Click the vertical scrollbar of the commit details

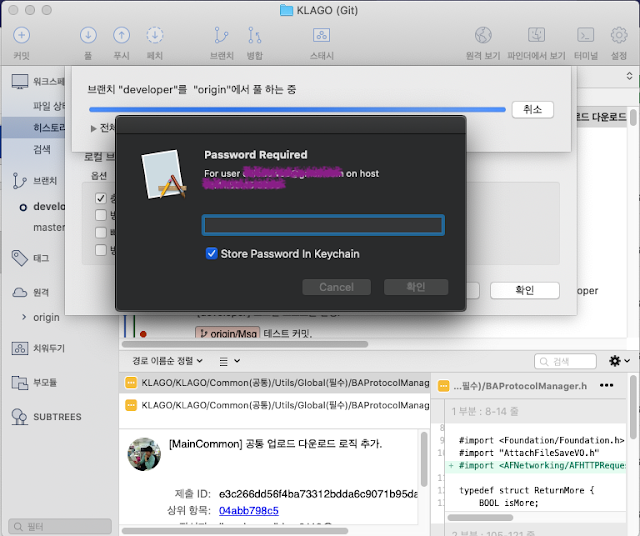(424, 459)
